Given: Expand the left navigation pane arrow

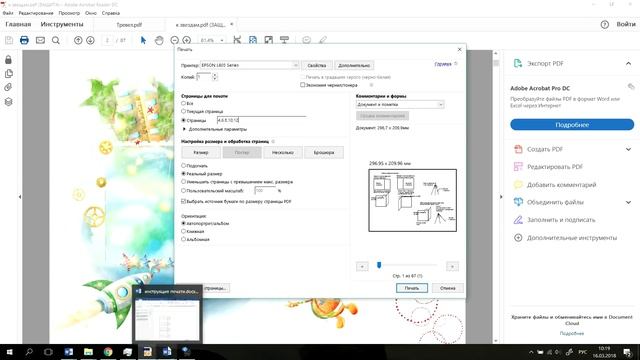Looking at the screenshot, I should click(20, 197).
